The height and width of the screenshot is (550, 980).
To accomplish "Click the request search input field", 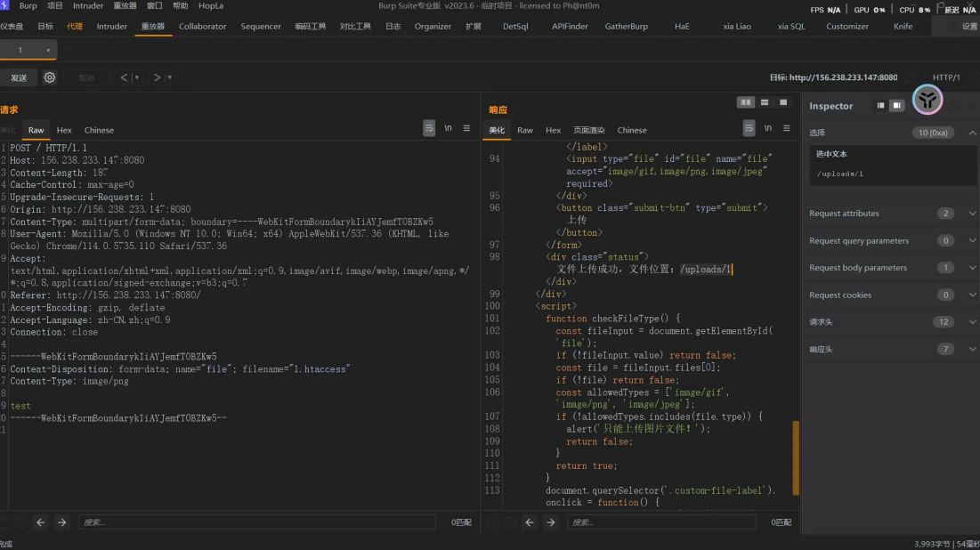I will (x=257, y=522).
